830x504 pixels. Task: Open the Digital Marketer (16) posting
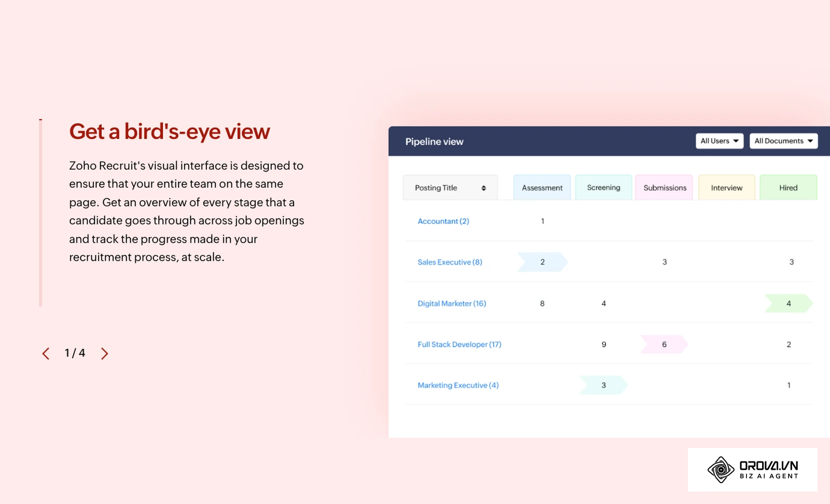tap(452, 303)
